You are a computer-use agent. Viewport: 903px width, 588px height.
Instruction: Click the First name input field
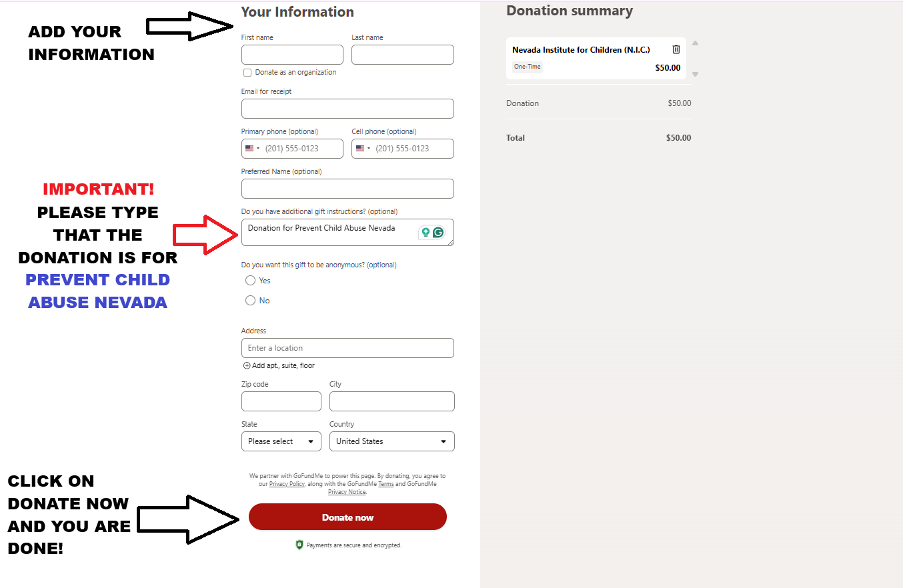click(x=292, y=55)
